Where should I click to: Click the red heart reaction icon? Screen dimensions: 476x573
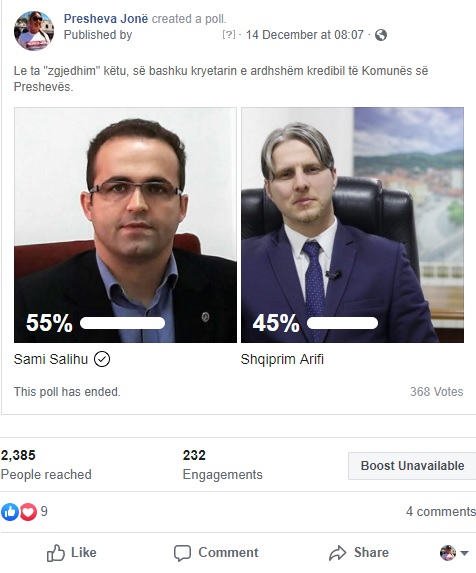(x=28, y=512)
